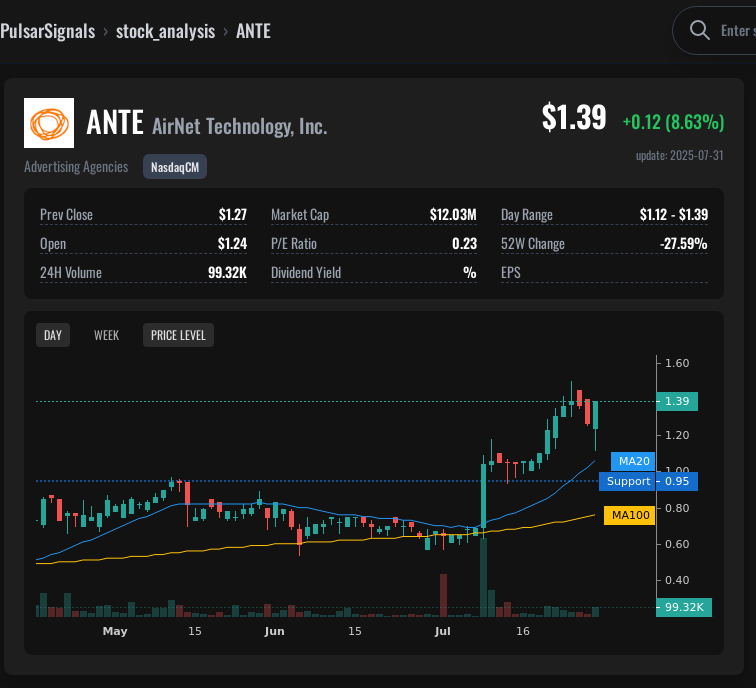Image resolution: width=756 pixels, height=688 pixels.
Task: Go to stock_analysis breadcrumb
Action: (165, 31)
